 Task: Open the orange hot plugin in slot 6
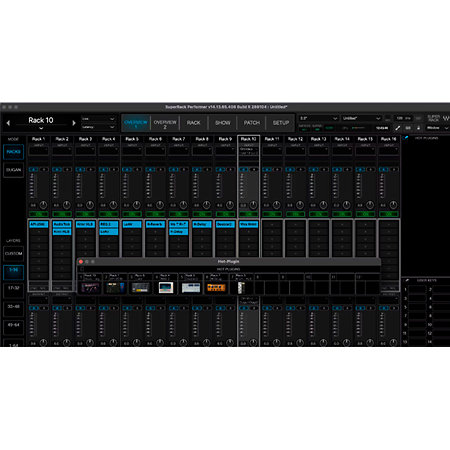[x=216, y=288]
